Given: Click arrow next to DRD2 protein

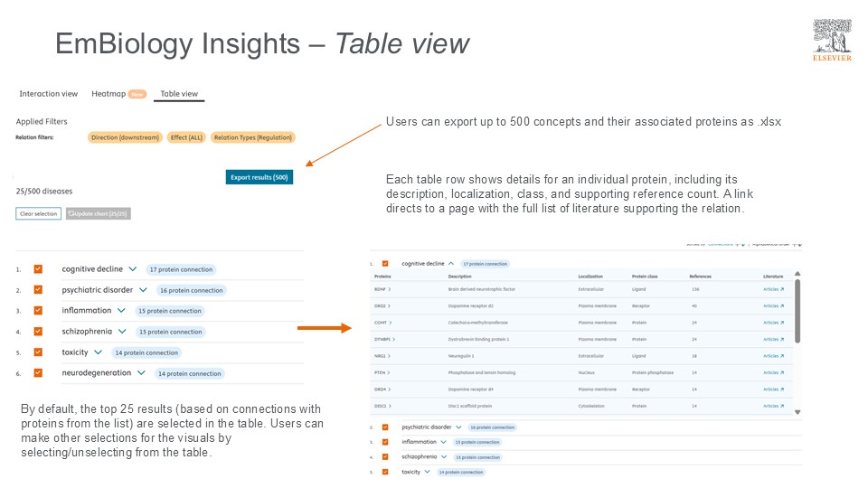Looking at the screenshot, I should tap(390, 305).
